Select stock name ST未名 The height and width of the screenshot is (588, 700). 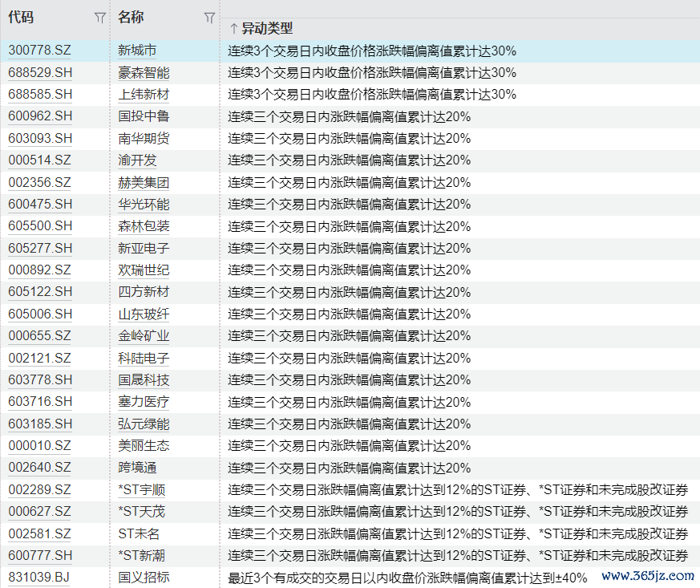coord(139,533)
